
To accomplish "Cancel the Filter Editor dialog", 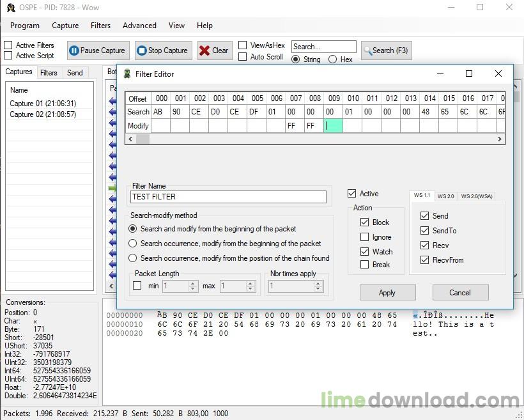I will [x=461, y=293].
